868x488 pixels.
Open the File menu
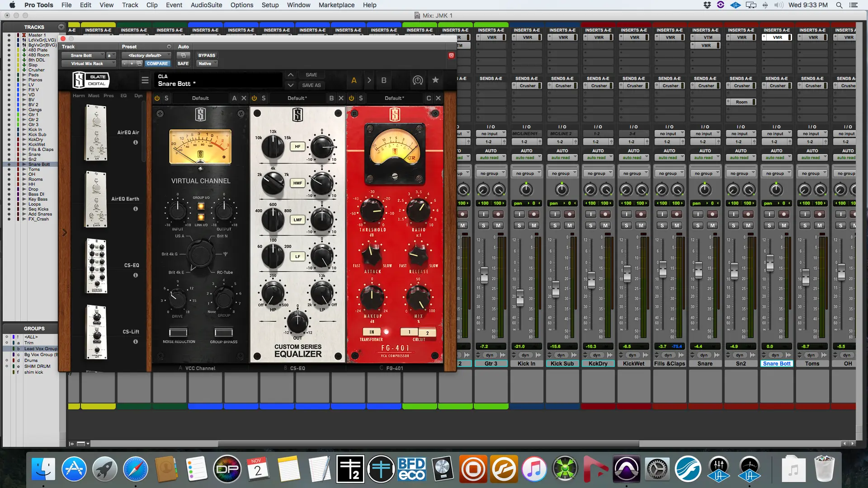pos(66,5)
